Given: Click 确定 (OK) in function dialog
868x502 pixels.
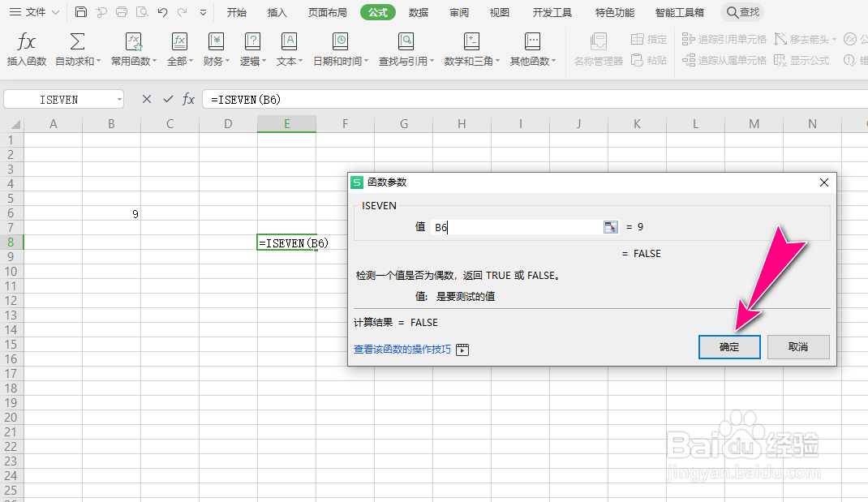Looking at the screenshot, I should (729, 347).
